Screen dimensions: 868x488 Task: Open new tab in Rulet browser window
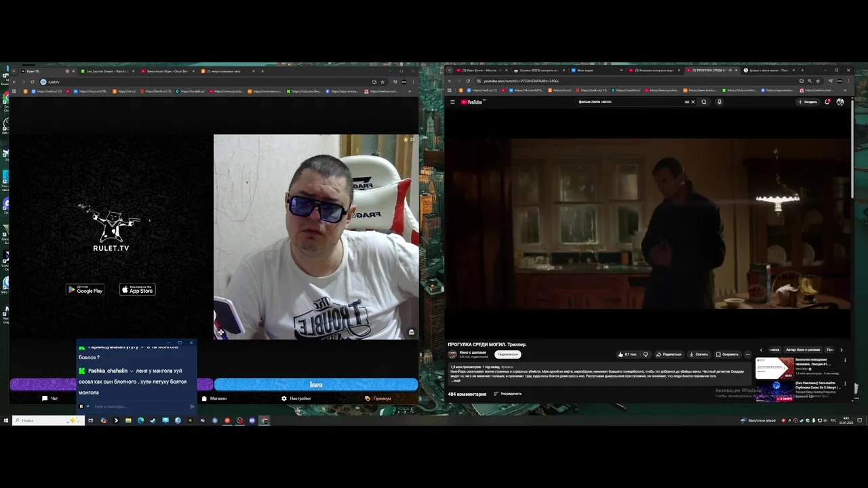(262, 71)
